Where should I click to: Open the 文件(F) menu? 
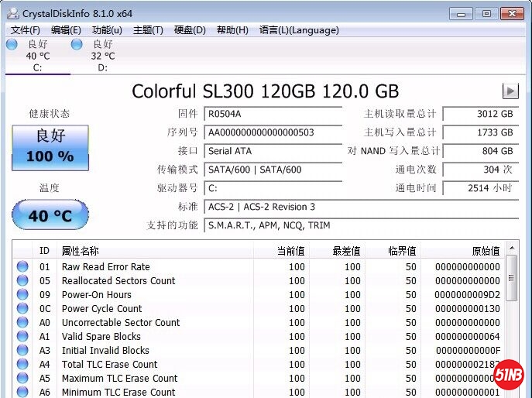pyautogui.click(x=25, y=30)
